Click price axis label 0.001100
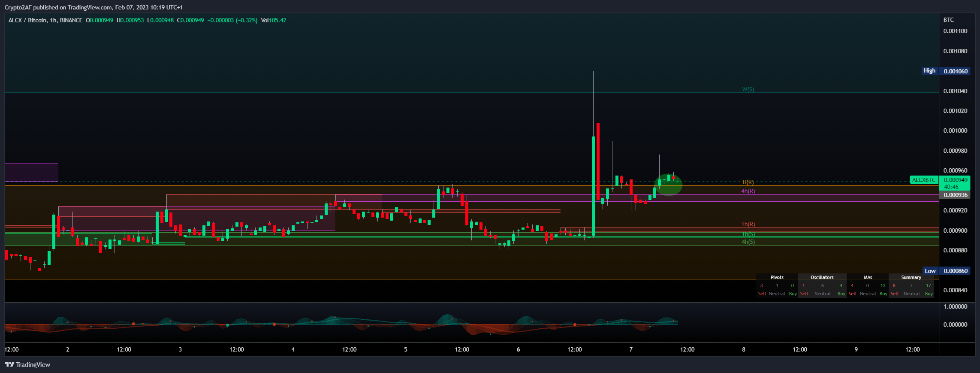Viewport: 980px width, 373px height. [954, 31]
